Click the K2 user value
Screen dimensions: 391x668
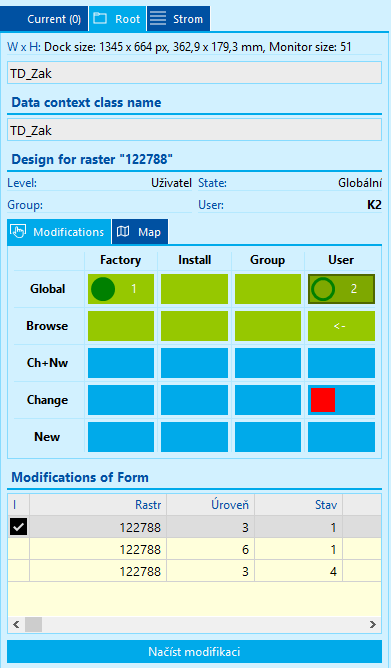coord(374,205)
